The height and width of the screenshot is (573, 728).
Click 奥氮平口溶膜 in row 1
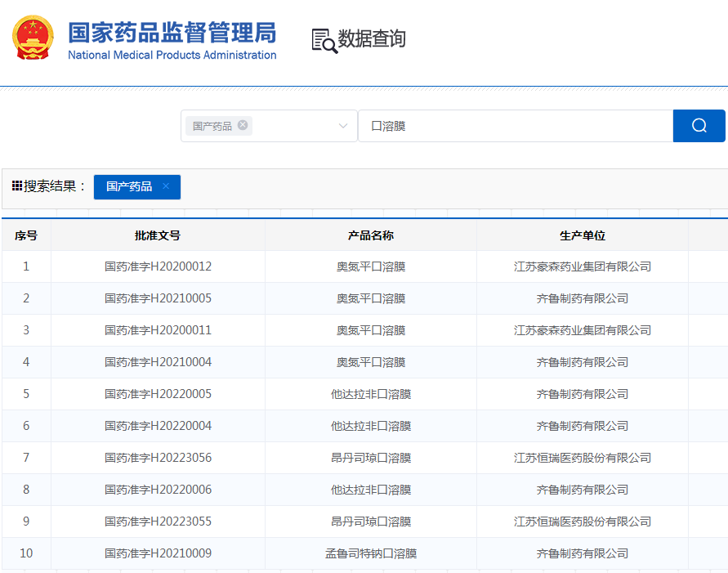coord(370,266)
